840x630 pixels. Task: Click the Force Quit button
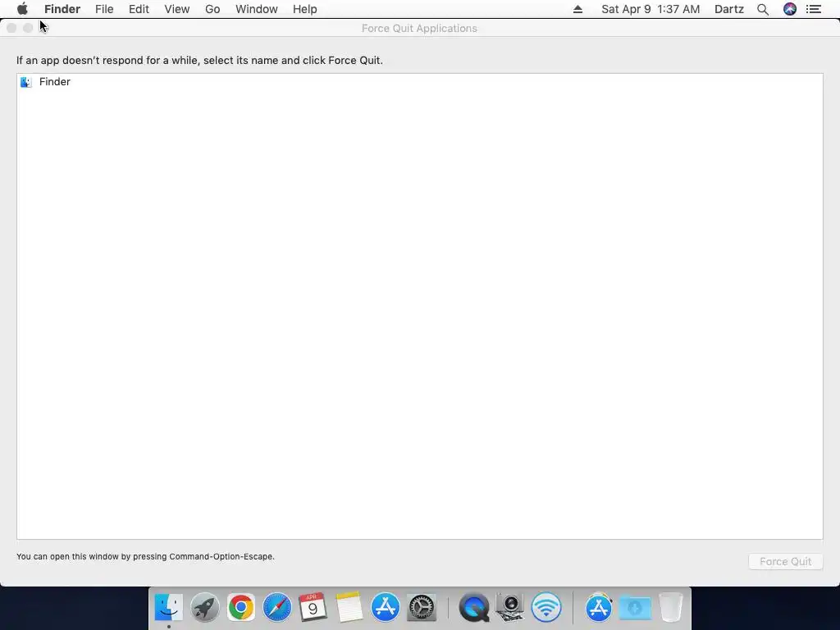point(785,561)
